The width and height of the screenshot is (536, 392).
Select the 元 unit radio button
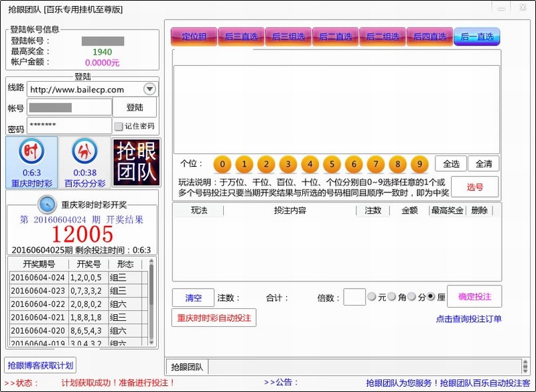click(372, 297)
